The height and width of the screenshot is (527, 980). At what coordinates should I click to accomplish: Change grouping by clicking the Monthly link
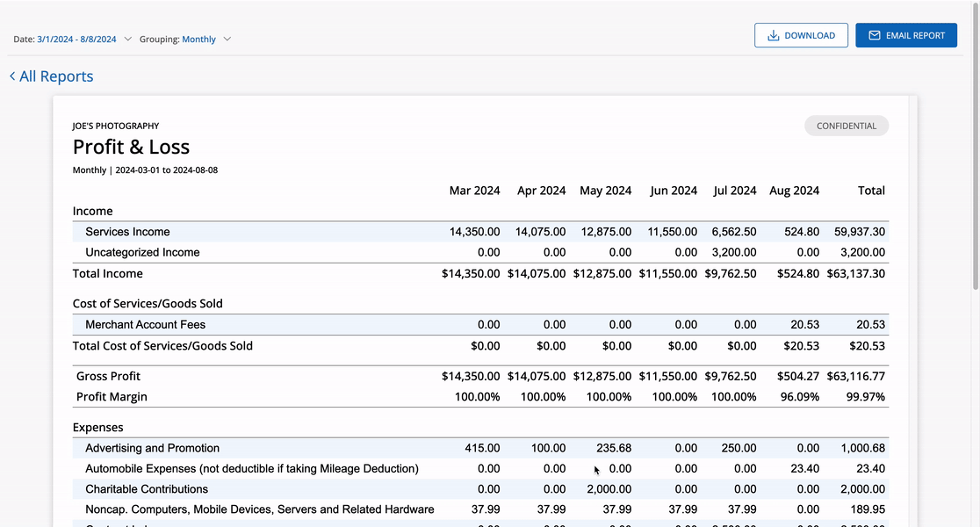point(198,39)
